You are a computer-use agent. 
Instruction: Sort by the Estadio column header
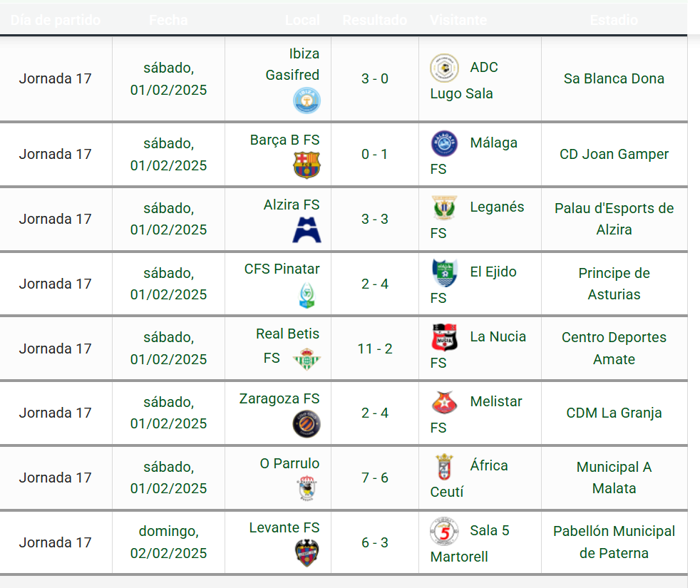614,20
